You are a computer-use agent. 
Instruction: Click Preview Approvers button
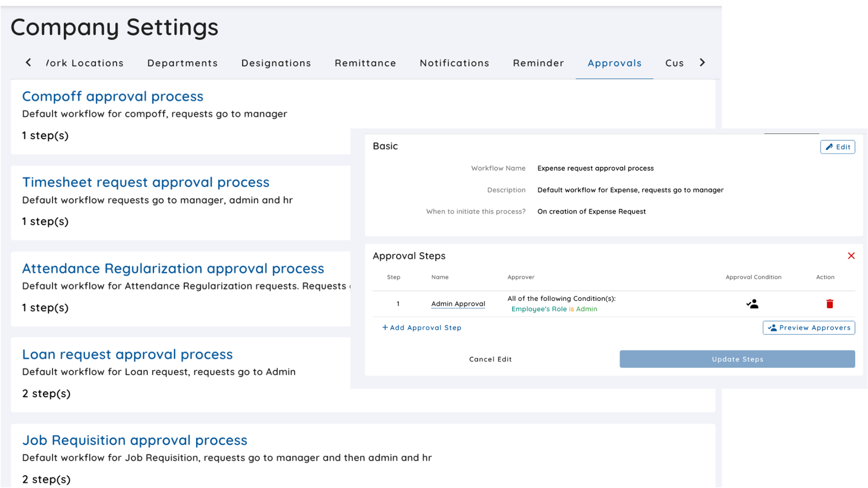[808, 328]
